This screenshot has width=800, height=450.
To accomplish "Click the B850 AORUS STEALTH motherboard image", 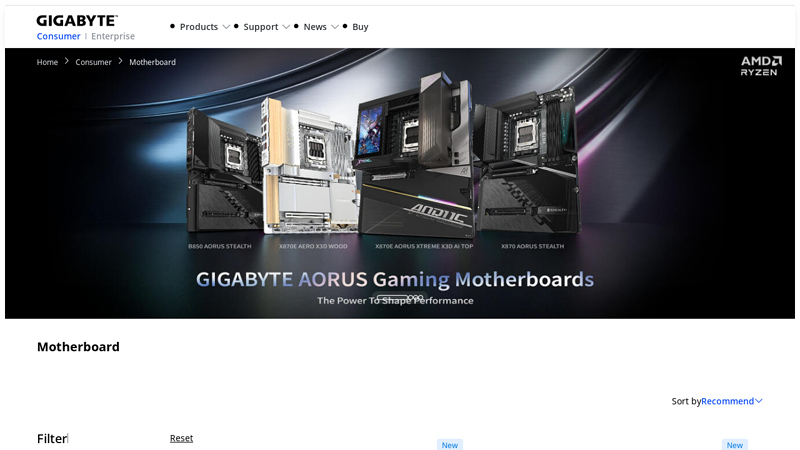I will coord(223,171).
